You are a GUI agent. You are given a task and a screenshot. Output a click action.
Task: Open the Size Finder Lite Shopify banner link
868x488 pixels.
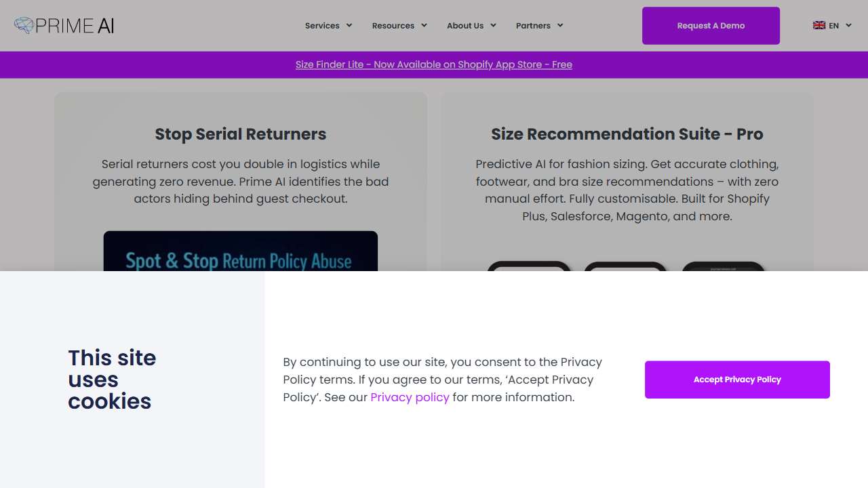(x=434, y=65)
